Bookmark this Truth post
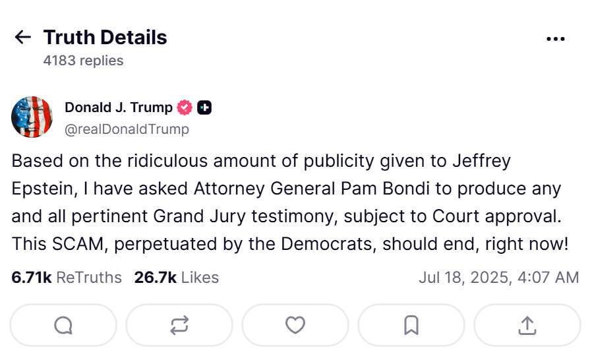This screenshot has width=590, height=364. pyautogui.click(x=411, y=324)
